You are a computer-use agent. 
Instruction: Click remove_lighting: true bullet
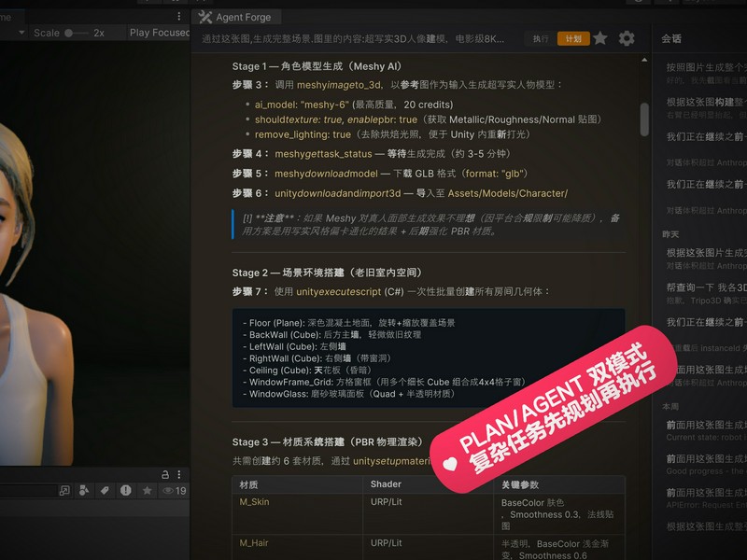[x=392, y=134]
